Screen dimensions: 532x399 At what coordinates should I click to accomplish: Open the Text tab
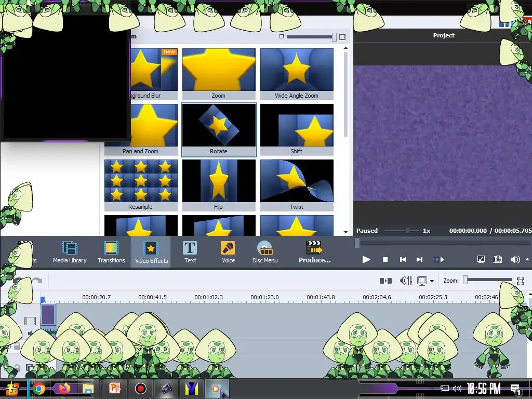190,252
